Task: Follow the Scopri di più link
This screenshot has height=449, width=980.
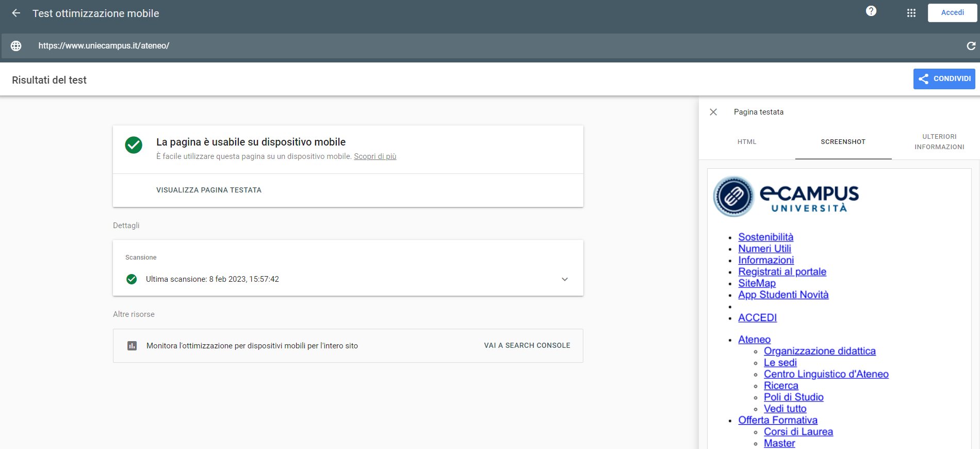Action: [x=375, y=156]
